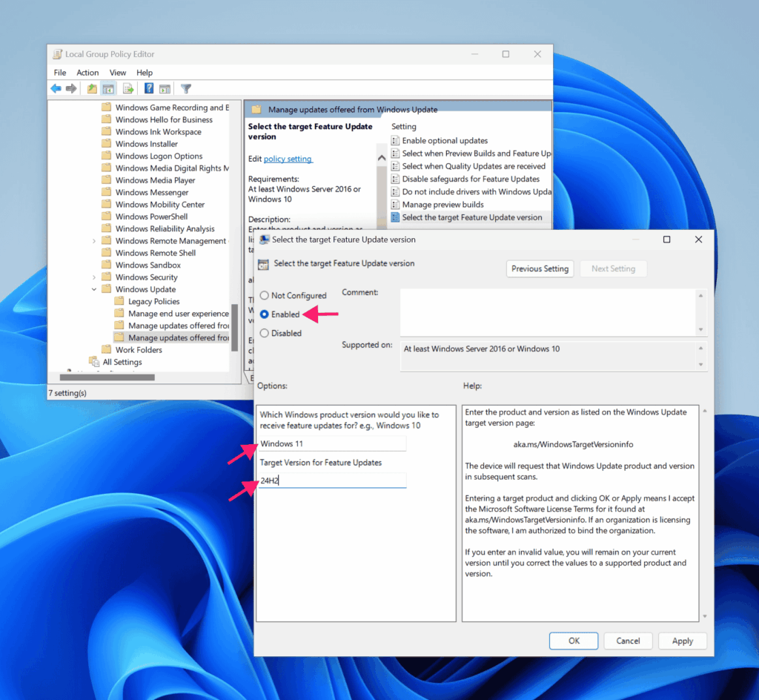Open the Help question mark toolbar icon
Screen dimensions: 759x700
click(149, 88)
